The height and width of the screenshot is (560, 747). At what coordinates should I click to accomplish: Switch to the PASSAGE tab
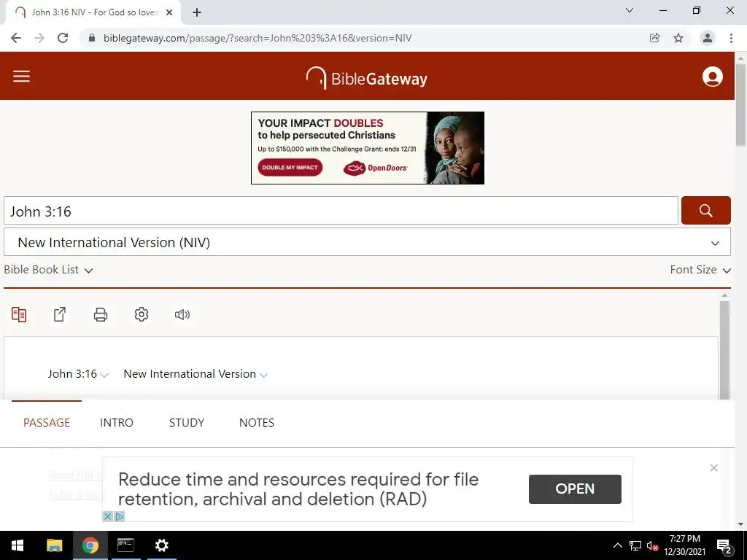point(47,422)
